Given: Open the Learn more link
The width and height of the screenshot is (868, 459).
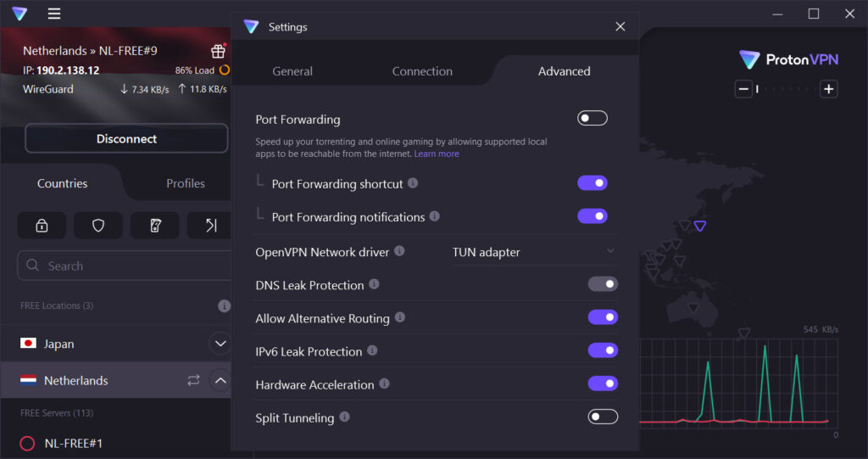Looking at the screenshot, I should 437,154.
